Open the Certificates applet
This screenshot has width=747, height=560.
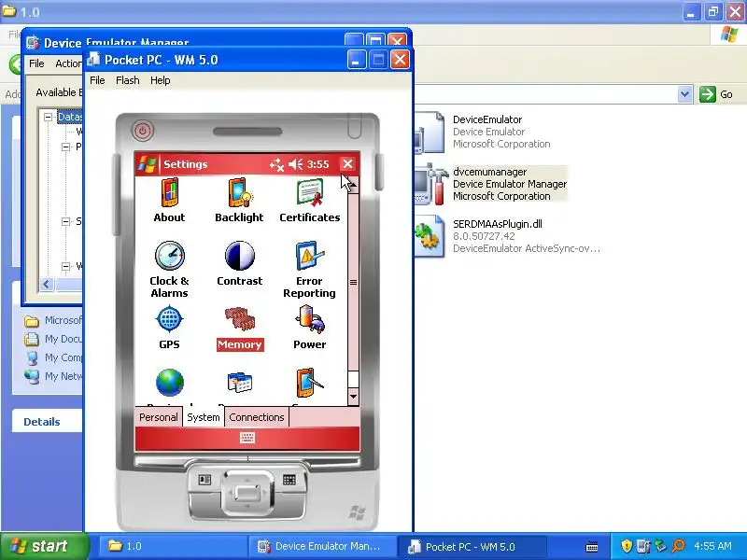point(310,200)
